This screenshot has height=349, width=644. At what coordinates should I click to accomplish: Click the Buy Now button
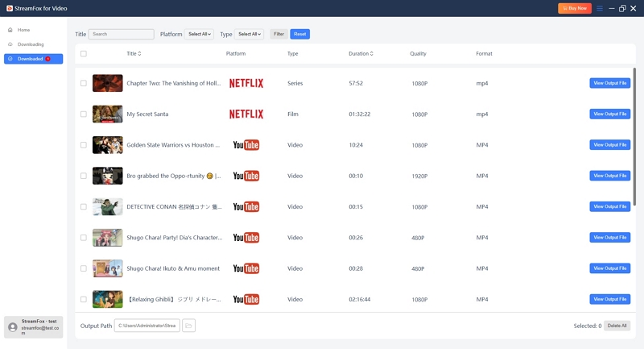click(575, 8)
